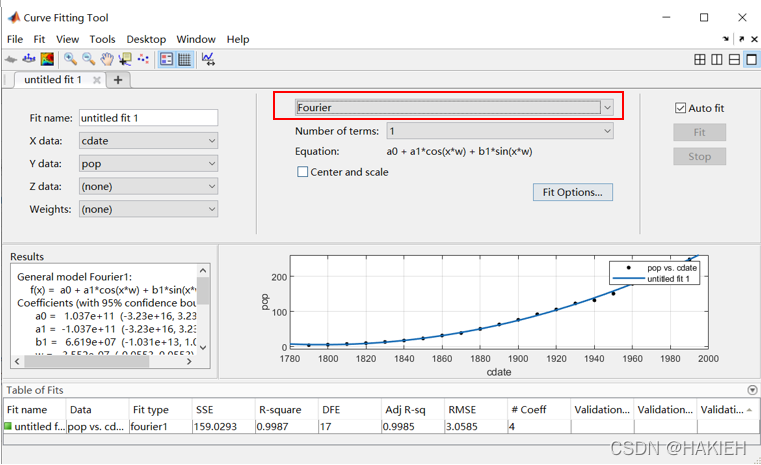Click the Stop button
This screenshot has height=465, width=761.
pos(699,156)
